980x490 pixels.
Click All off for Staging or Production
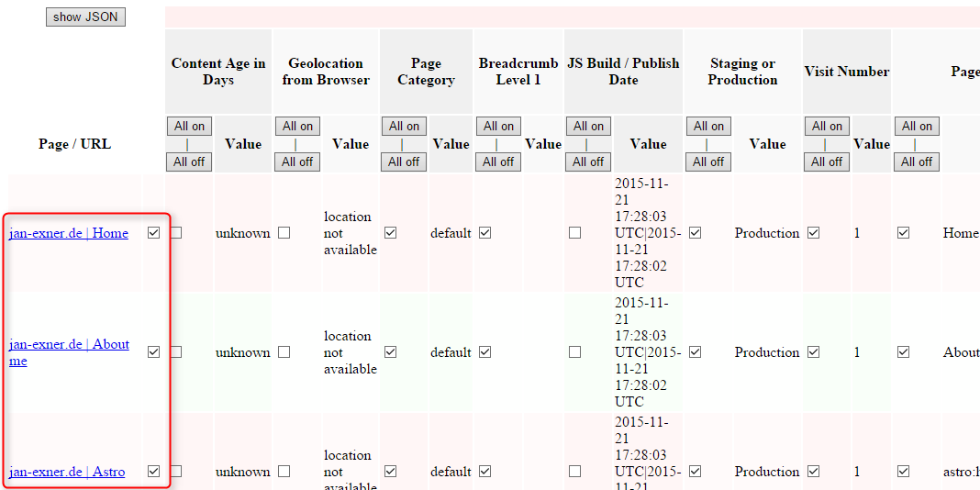708,161
